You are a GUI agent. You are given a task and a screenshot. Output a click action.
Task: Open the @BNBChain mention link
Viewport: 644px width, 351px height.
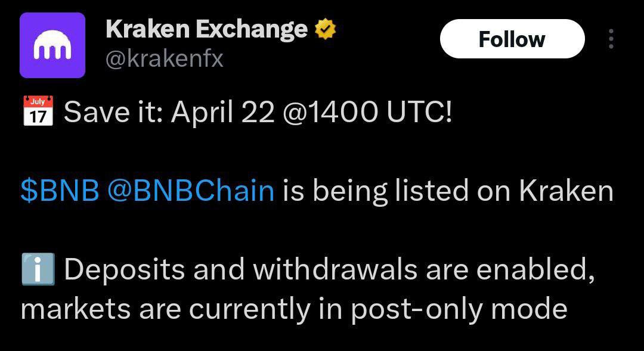pos(191,191)
